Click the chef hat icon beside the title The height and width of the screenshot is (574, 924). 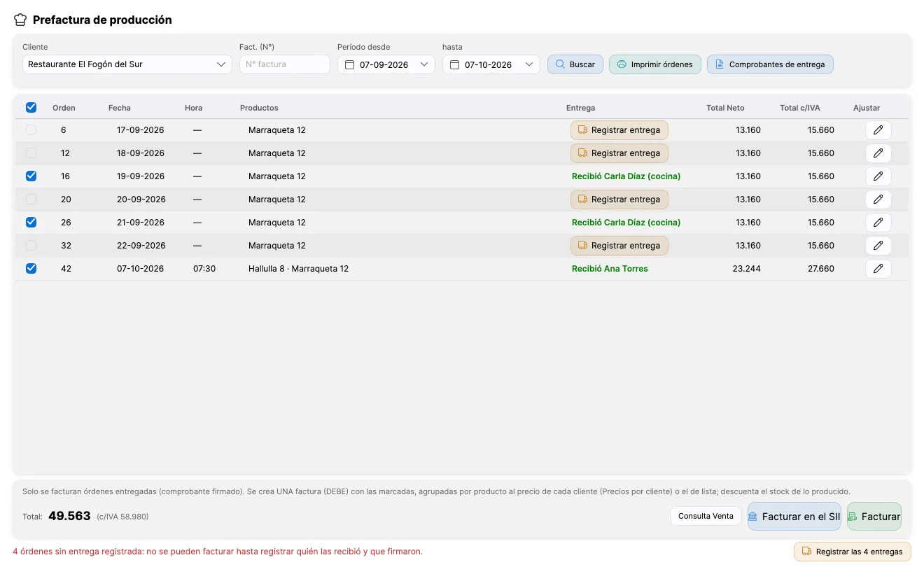pyautogui.click(x=20, y=20)
